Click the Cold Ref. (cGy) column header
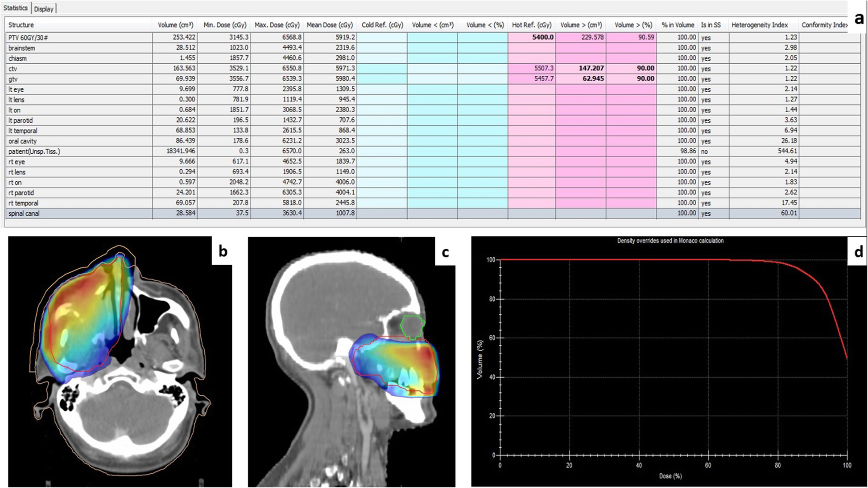 (x=382, y=25)
